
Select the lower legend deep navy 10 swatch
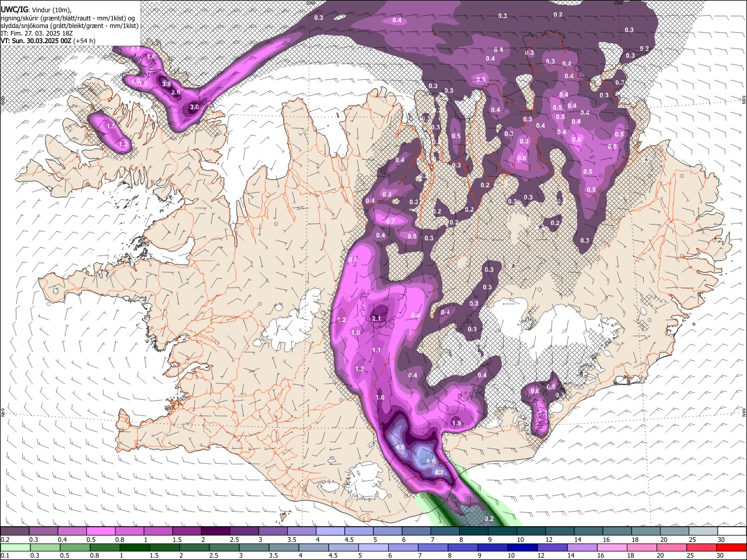pyautogui.click(x=523, y=547)
